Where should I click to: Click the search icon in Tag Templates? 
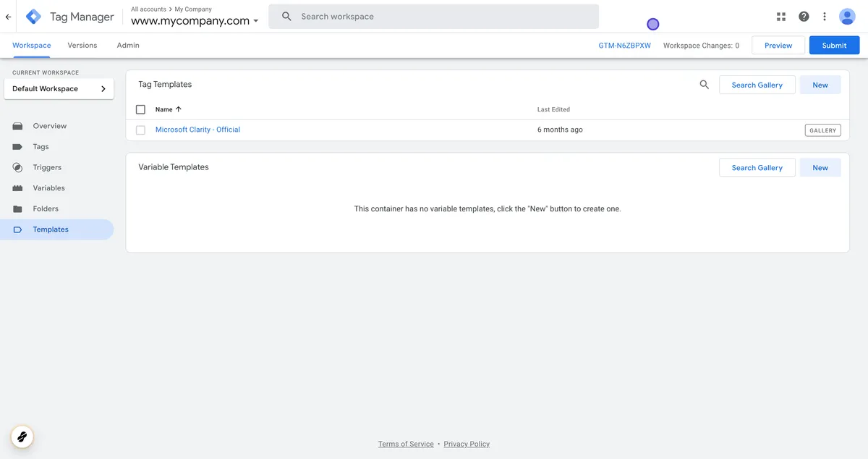pyautogui.click(x=705, y=85)
